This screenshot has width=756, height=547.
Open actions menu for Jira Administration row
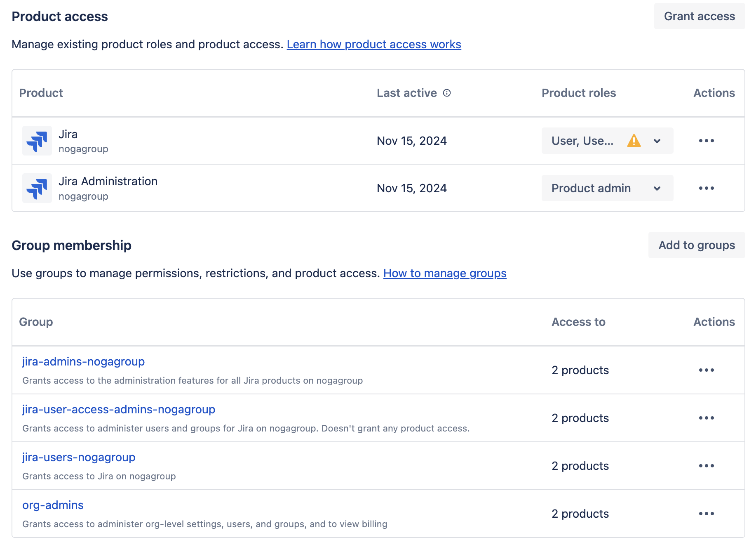click(707, 188)
